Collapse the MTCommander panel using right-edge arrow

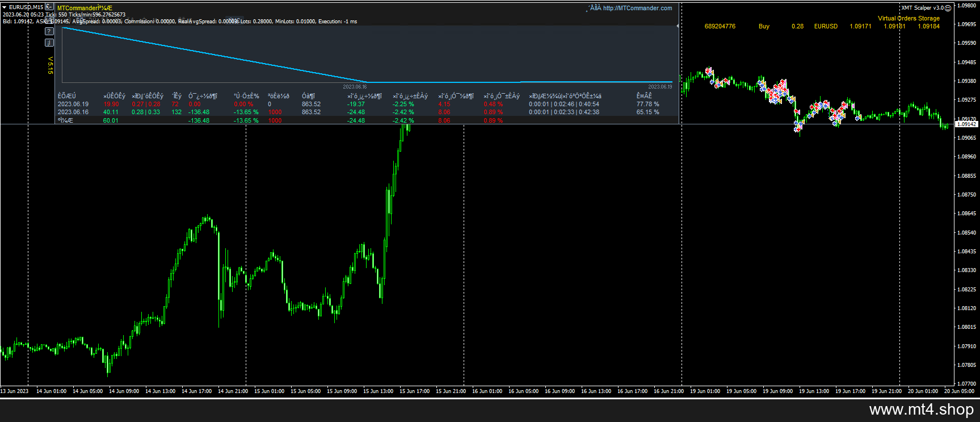click(678, 26)
